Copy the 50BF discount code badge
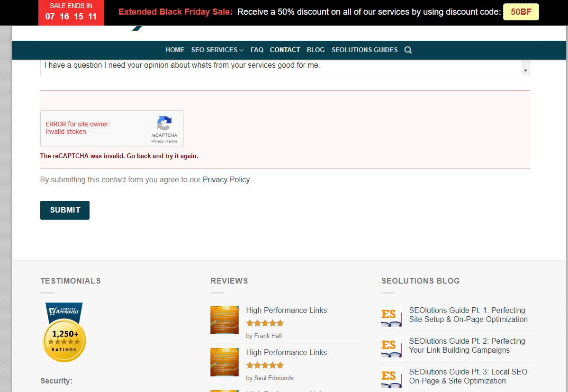The height and width of the screenshot is (392, 568). tap(521, 12)
